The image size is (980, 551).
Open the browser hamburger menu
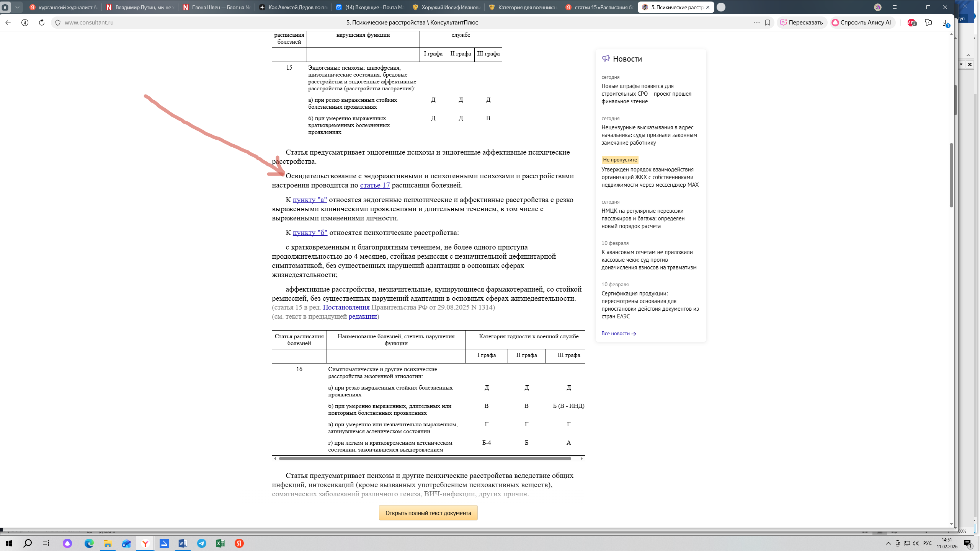coord(895,7)
